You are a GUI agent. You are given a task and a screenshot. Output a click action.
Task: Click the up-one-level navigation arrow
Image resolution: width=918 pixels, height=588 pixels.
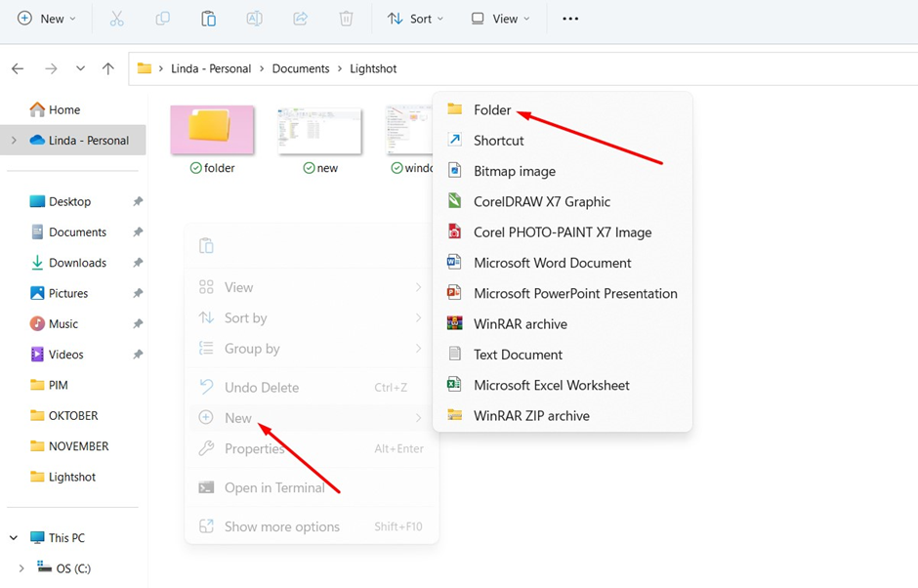pyautogui.click(x=108, y=68)
